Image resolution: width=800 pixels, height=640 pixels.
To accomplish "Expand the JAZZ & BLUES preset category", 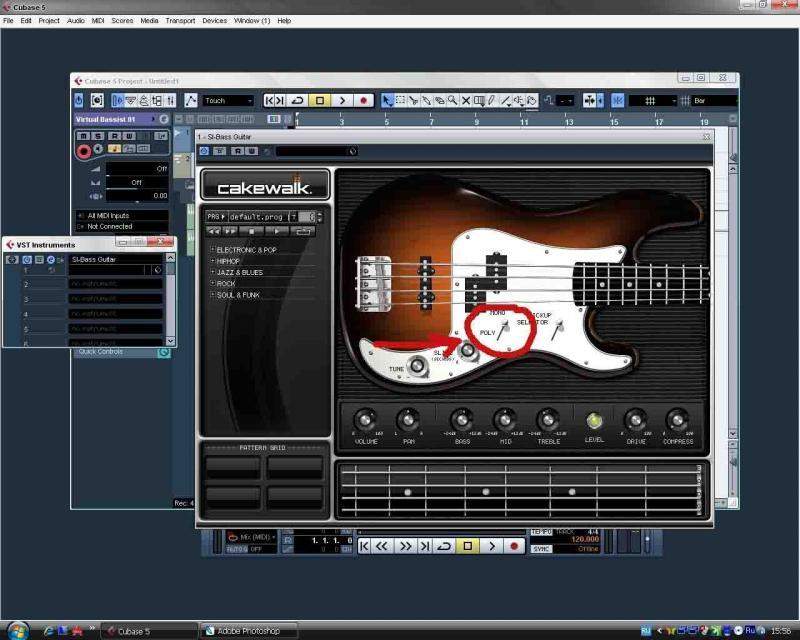I will click(x=212, y=272).
